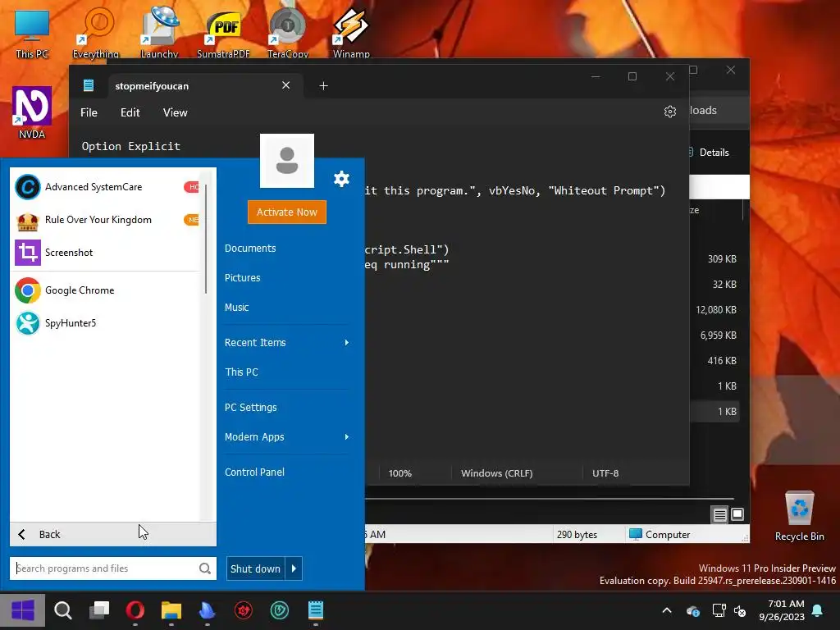Screen dimensions: 840x630
Task: Click Back in the programs list
Action: 113,534
